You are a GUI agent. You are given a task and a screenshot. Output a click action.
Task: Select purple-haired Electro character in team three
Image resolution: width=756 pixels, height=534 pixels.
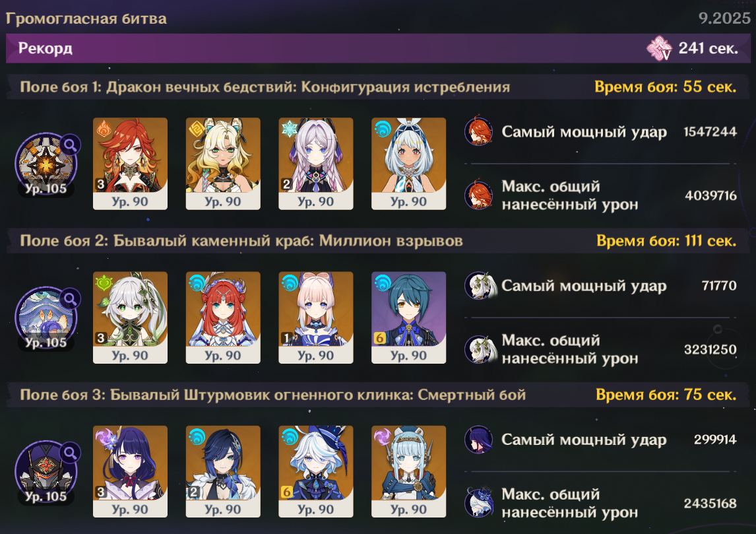pyautogui.click(x=130, y=471)
